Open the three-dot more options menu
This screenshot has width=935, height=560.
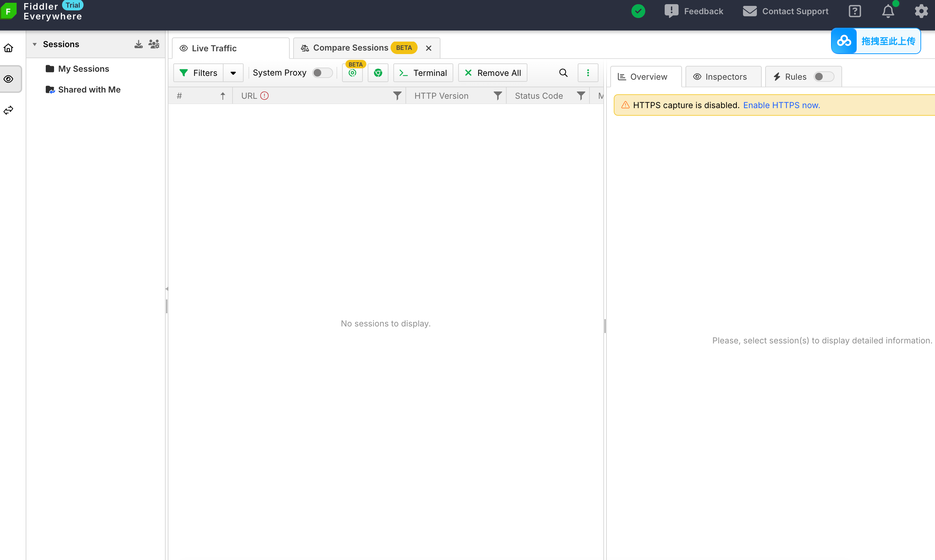pyautogui.click(x=587, y=73)
